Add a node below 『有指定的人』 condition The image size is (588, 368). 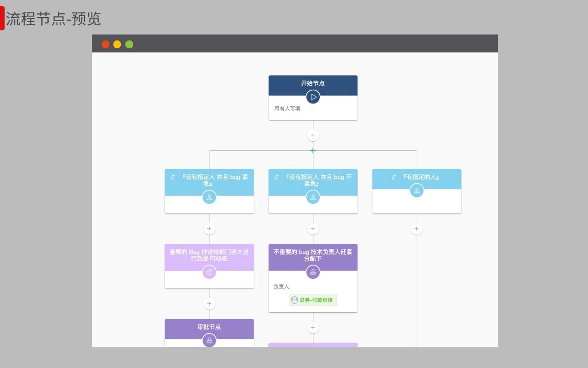(x=417, y=229)
